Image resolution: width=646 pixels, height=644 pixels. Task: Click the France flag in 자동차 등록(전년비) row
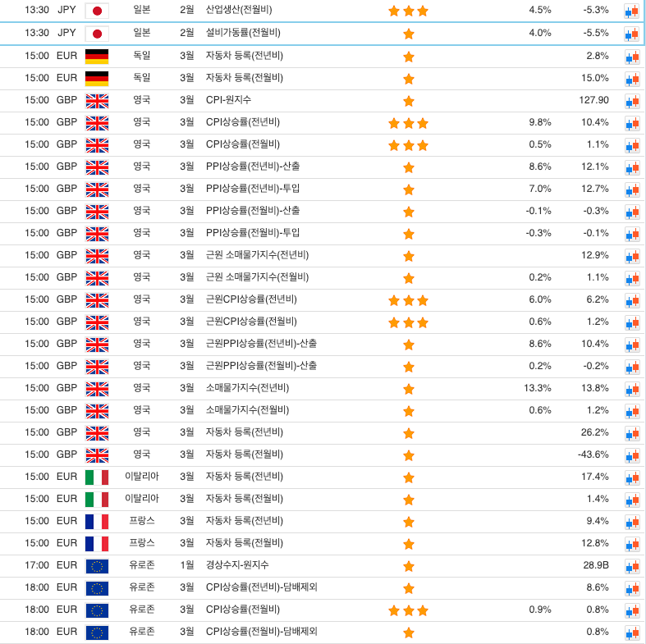(x=97, y=522)
